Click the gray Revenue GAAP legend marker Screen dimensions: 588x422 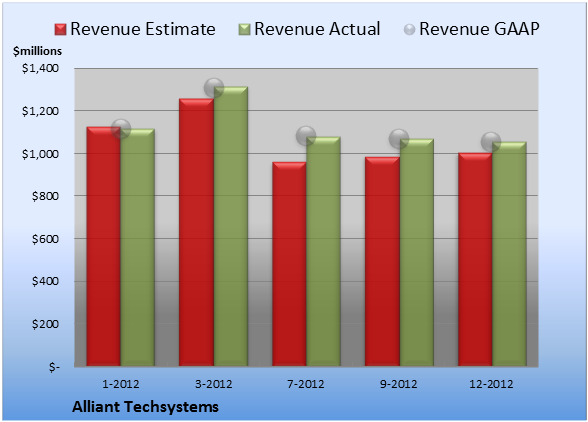410,30
